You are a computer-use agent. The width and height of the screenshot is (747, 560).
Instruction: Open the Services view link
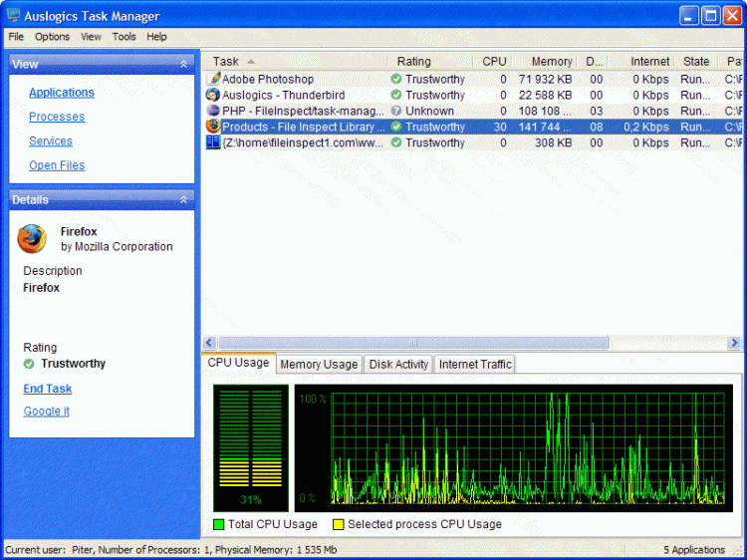(x=51, y=141)
